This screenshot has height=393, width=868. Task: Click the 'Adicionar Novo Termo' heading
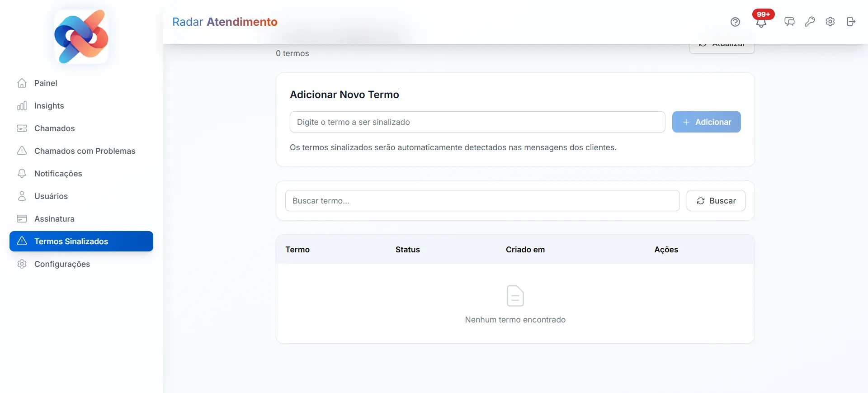click(344, 95)
